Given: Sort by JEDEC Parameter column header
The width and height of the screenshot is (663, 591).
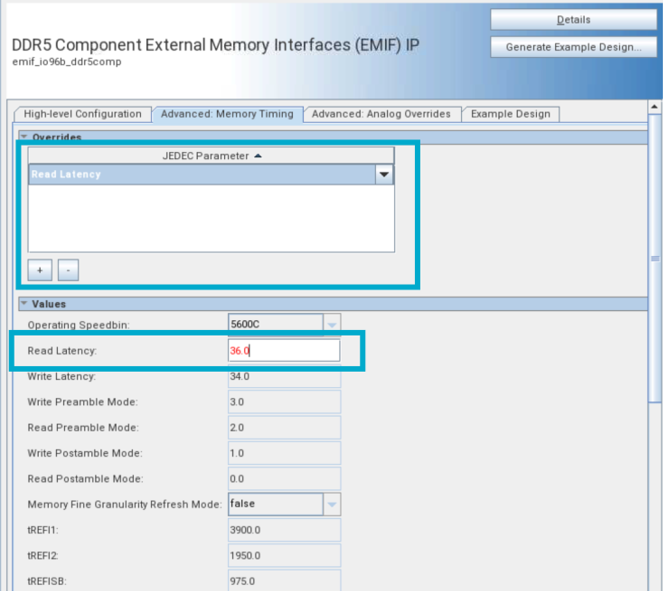Looking at the screenshot, I should point(211,156).
